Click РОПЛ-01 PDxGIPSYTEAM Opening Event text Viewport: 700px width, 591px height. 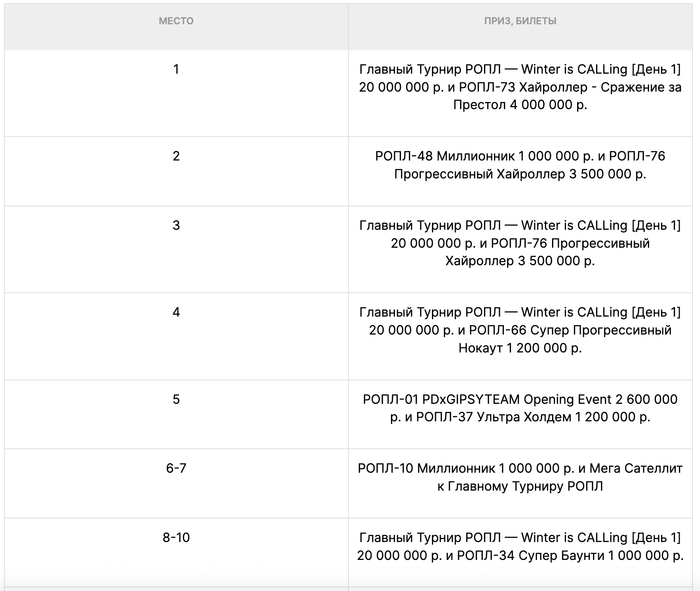coord(492,399)
